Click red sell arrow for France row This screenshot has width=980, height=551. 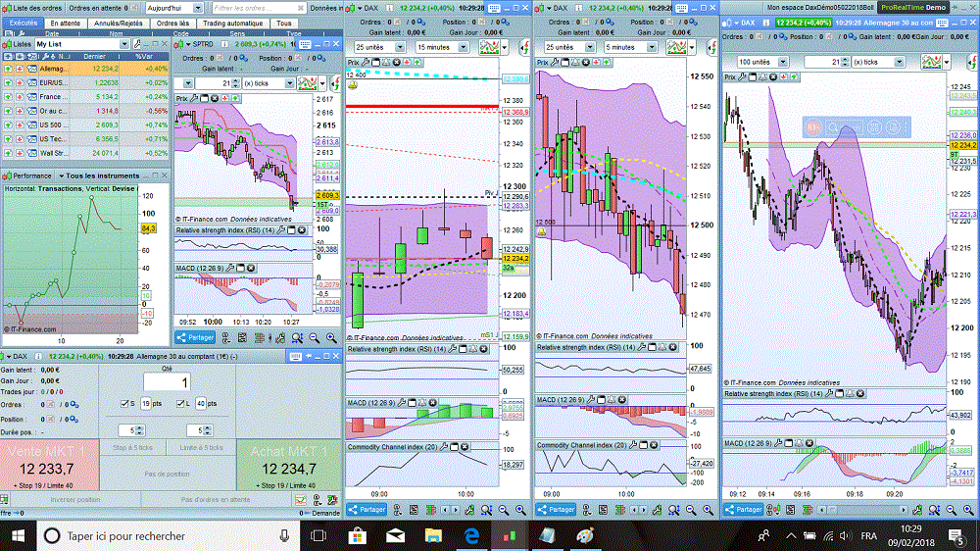20,97
